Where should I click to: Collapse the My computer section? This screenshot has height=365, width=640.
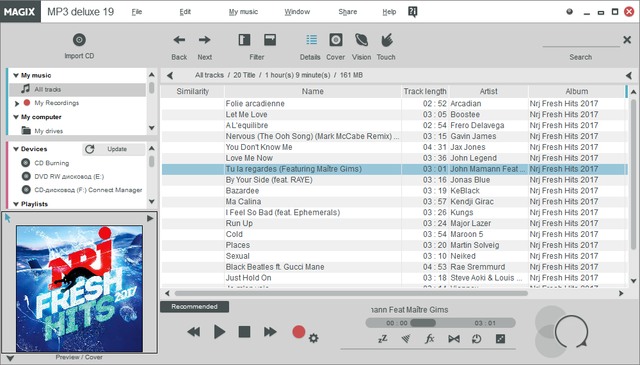16,117
